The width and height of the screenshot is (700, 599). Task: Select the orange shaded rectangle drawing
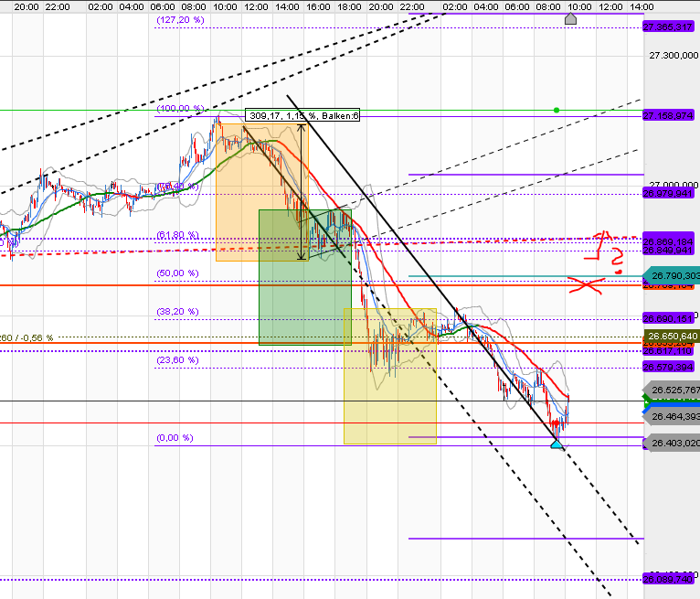pyautogui.click(x=262, y=193)
